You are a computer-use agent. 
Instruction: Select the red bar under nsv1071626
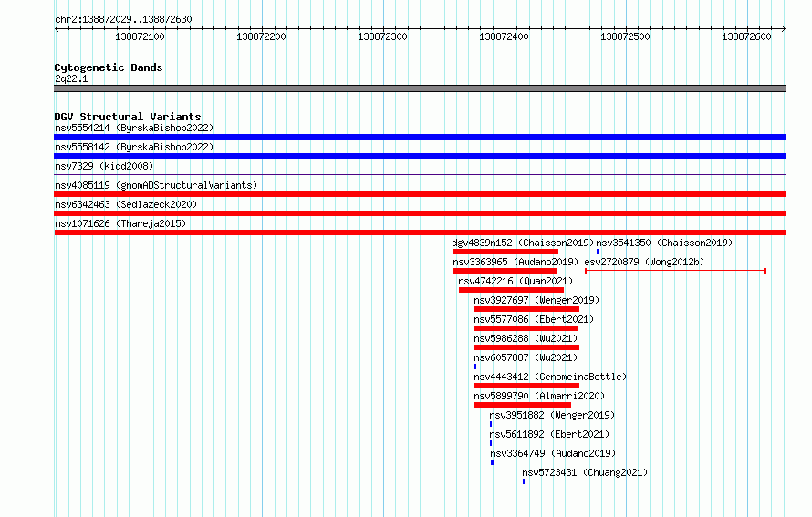click(x=420, y=233)
